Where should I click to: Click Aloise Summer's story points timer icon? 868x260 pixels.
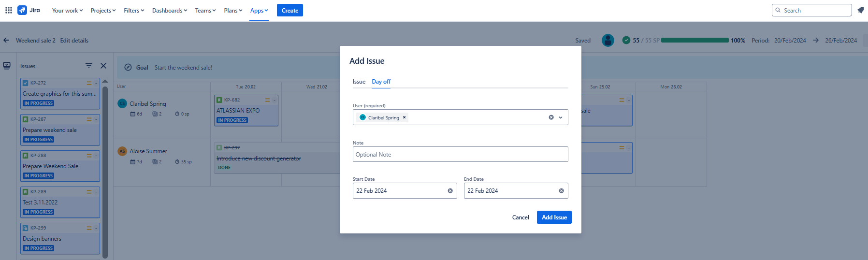tap(177, 162)
